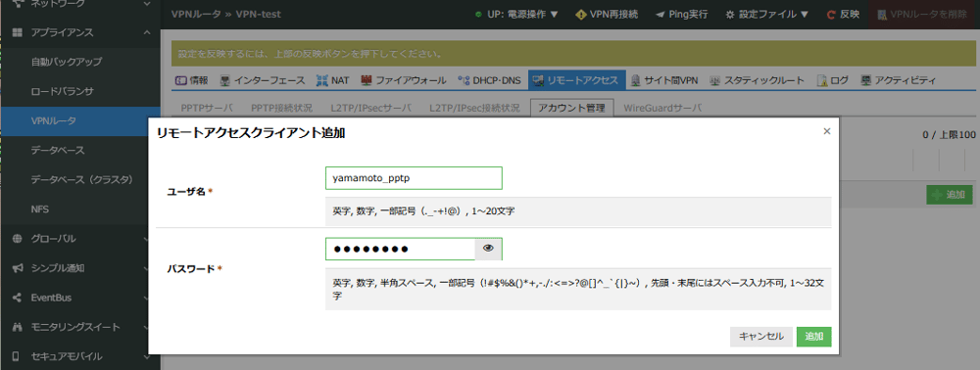
Task: Click VPNルータを削除 button
Action: (x=922, y=15)
